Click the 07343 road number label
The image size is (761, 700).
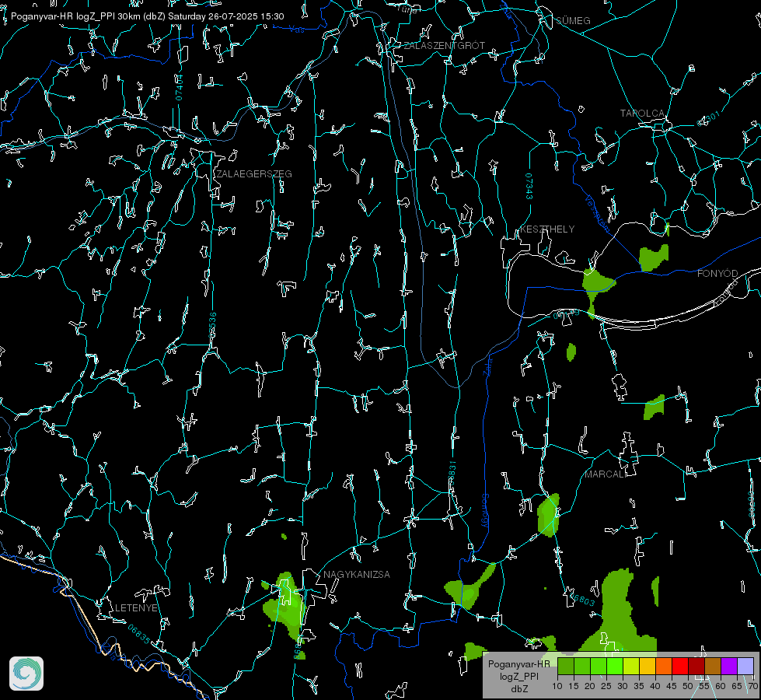coord(529,186)
